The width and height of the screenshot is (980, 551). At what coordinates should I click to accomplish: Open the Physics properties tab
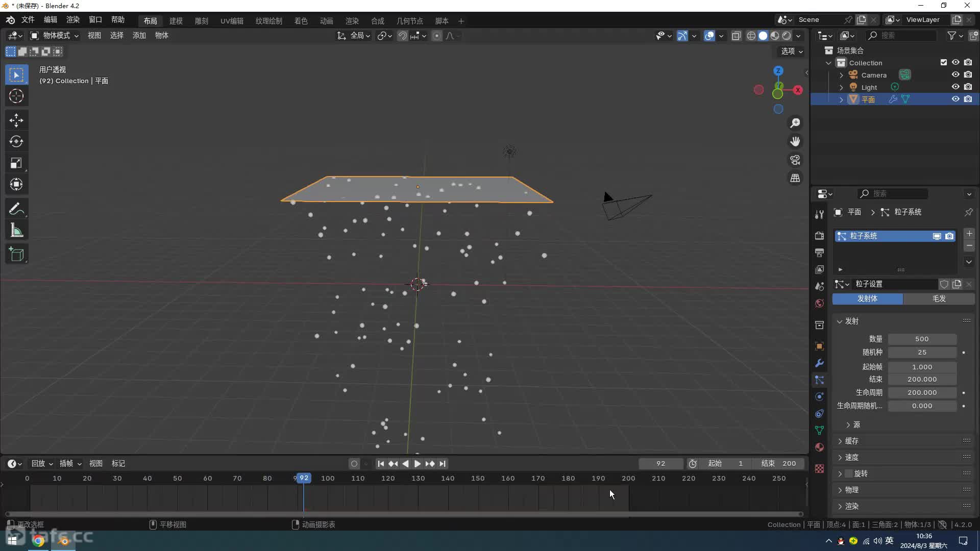[819, 397]
